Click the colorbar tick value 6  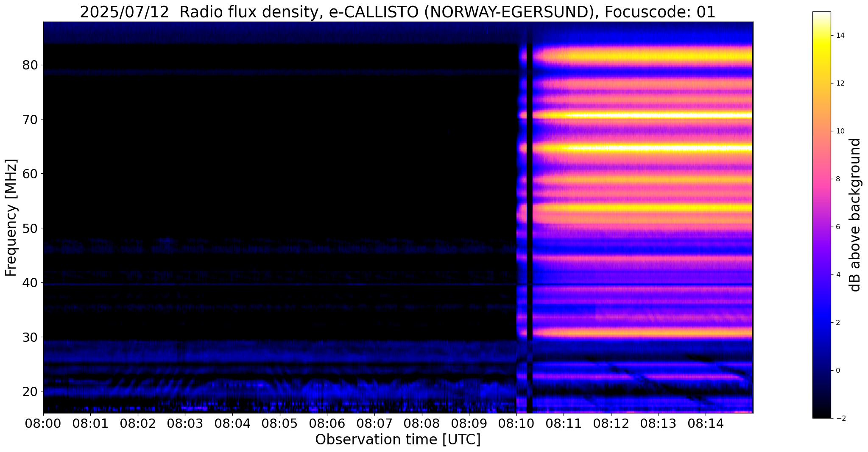[837, 227]
